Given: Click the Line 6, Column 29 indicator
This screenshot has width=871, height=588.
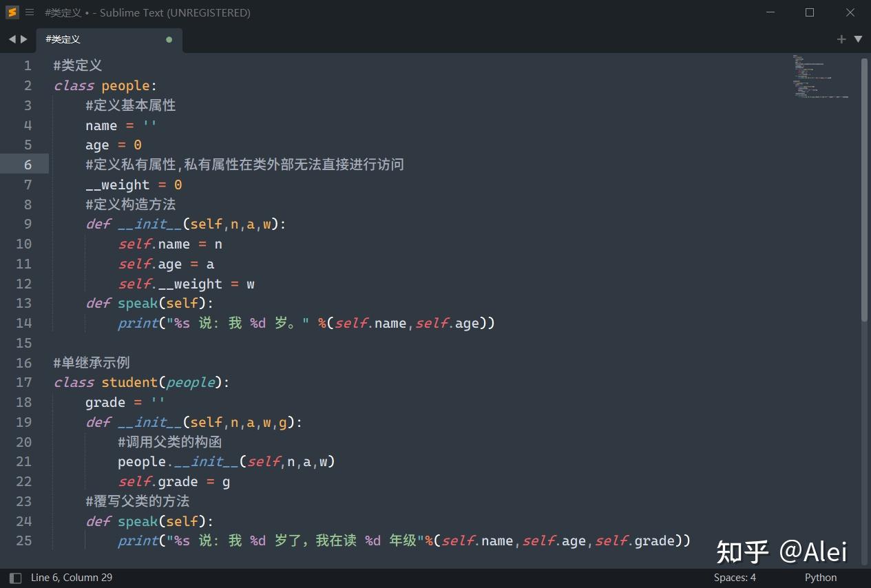Looking at the screenshot, I should tap(72, 578).
